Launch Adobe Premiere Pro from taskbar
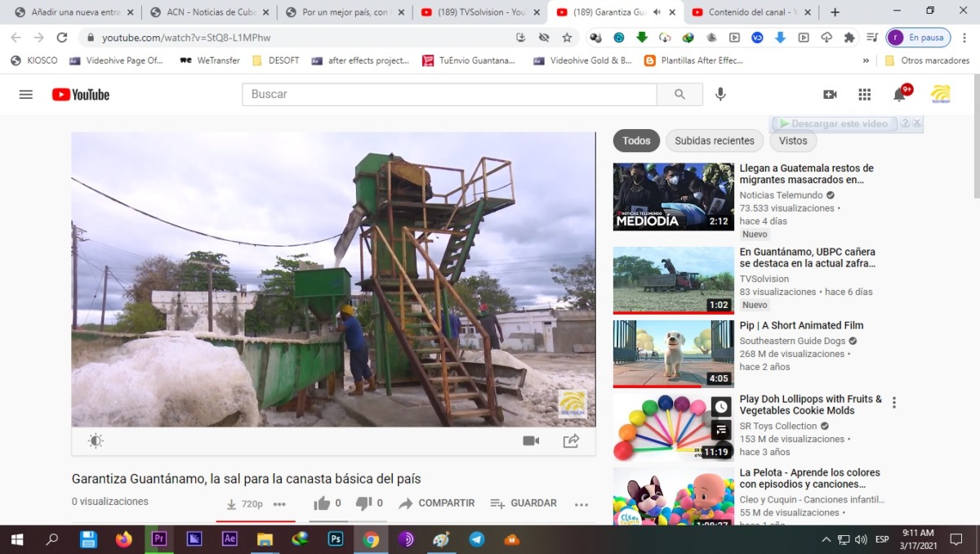This screenshot has height=554, width=980. (159, 539)
